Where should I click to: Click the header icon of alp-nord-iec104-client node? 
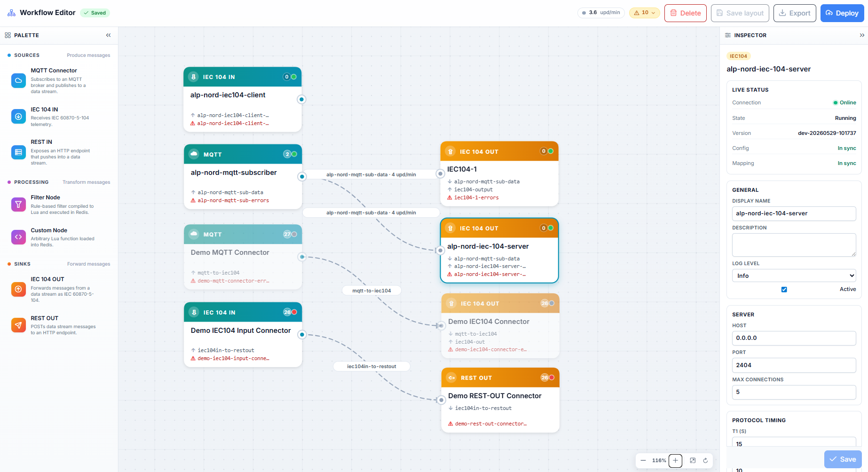(x=193, y=77)
